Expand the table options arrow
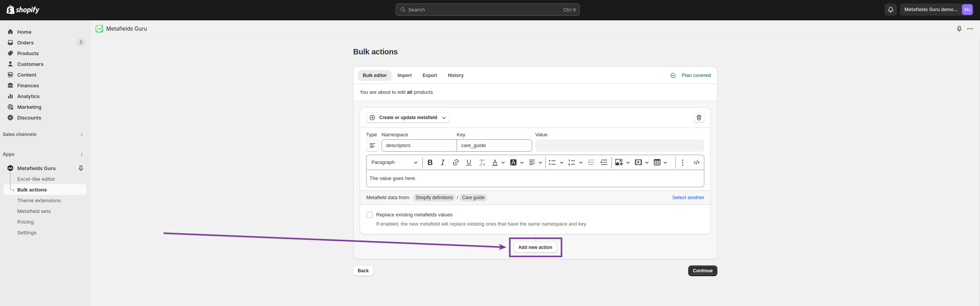The width and height of the screenshot is (980, 306). pos(665,162)
